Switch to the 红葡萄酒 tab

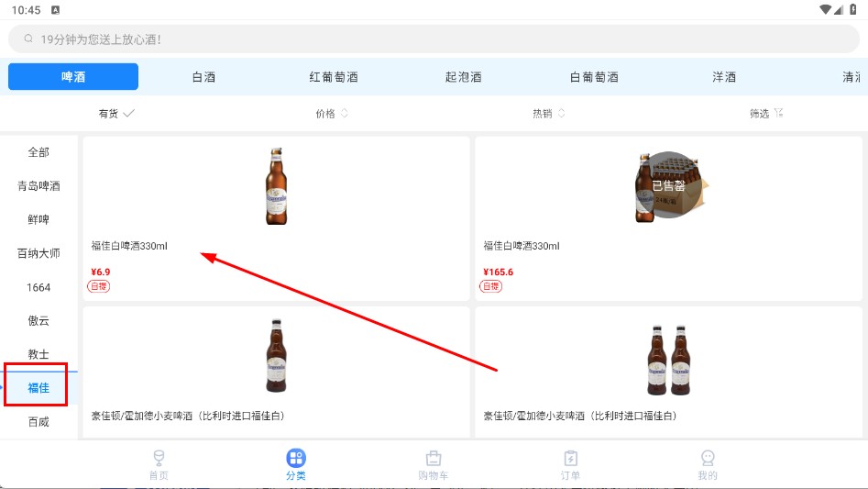coord(334,77)
